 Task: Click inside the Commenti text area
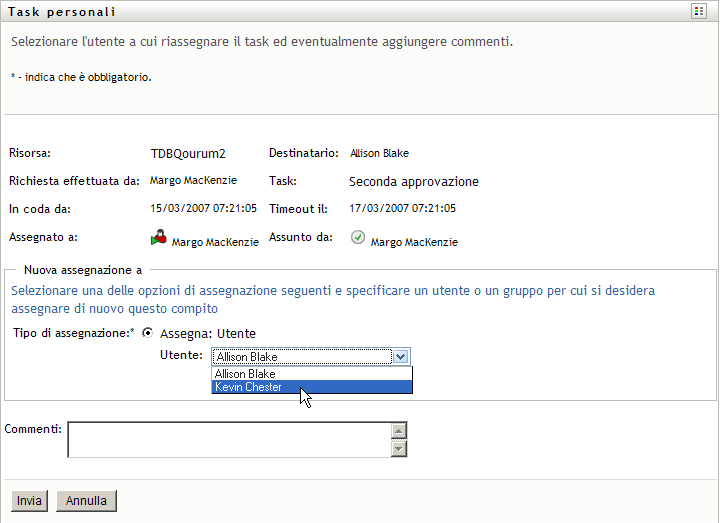point(228,439)
